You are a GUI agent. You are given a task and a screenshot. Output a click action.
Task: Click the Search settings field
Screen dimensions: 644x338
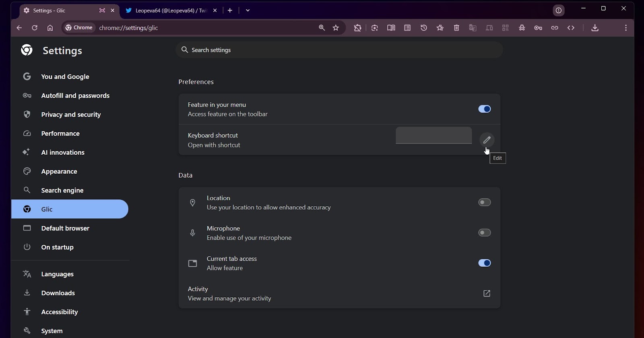point(338,50)
